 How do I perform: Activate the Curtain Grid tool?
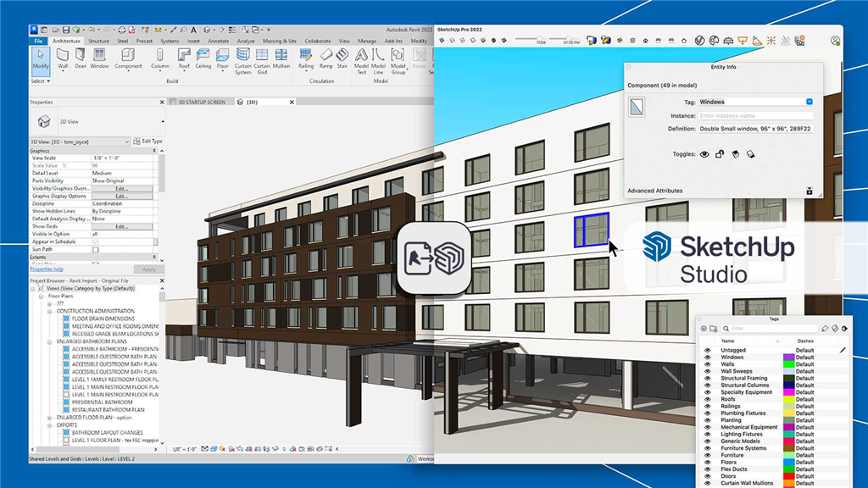pos(262,61)
